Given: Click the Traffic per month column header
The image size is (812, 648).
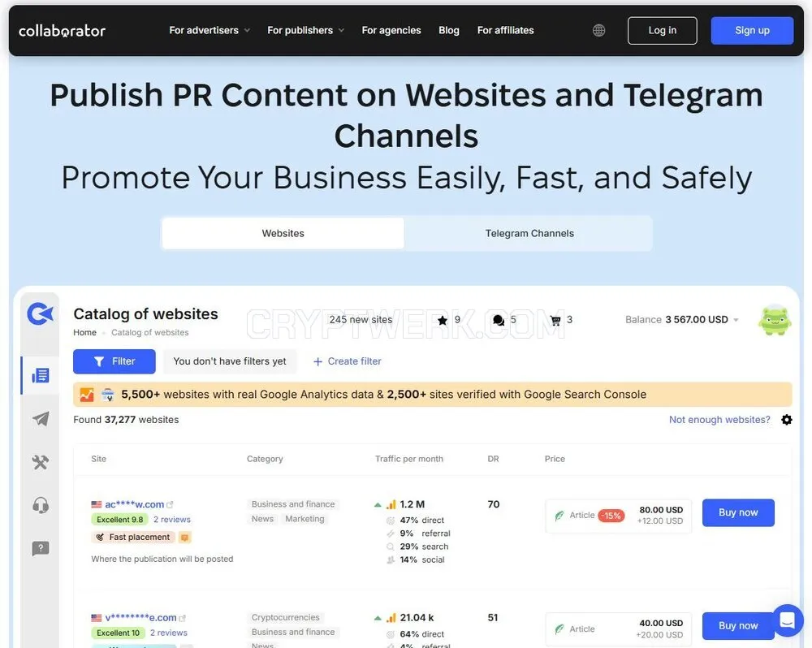Looking at the screenshot, I should point(409,459).
